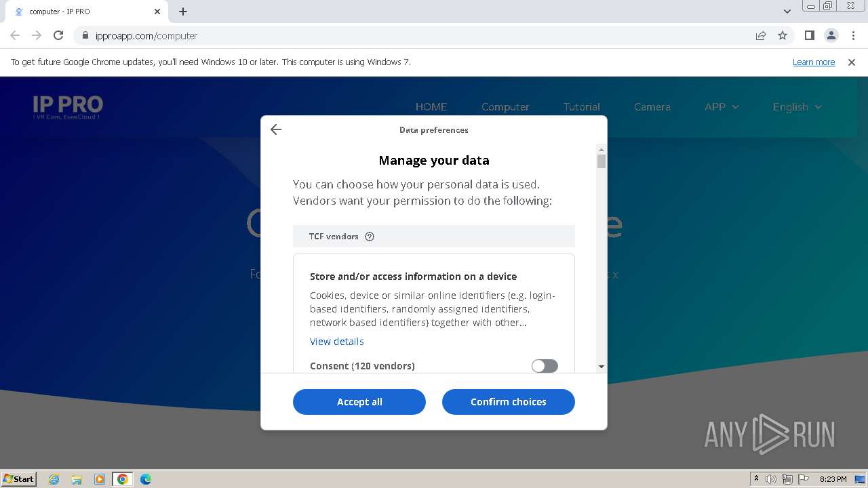Viewport: 868px width, 488px height.
Task: Select the computer - IP PRO tab
Action: (x=86, y=12)
